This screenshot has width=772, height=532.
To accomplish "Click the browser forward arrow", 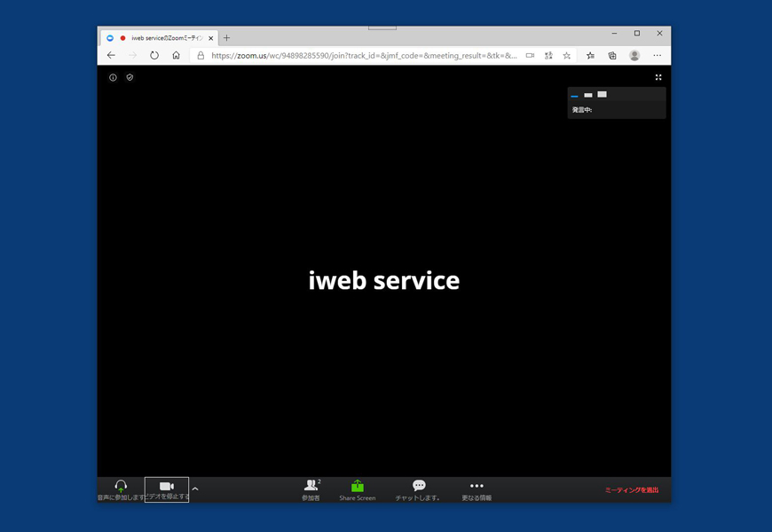I will tap(132, 56).
